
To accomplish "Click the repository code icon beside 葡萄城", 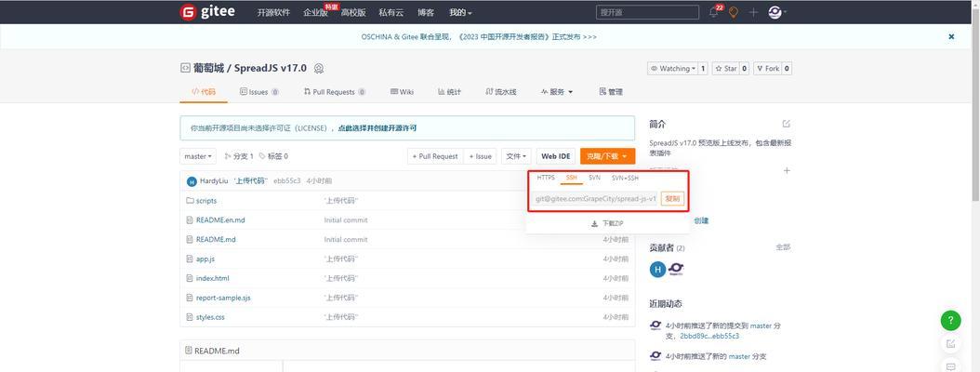I will point(185,68).
